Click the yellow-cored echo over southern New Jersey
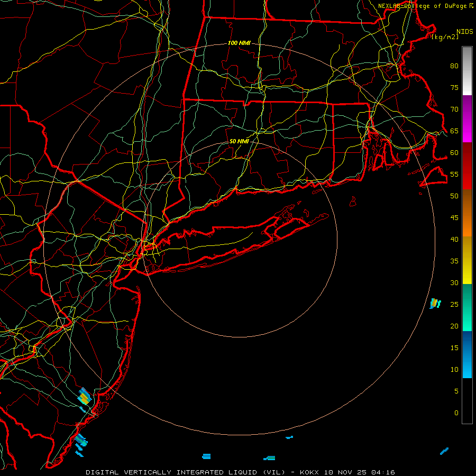476x476 pixels. tap(85, 398)
